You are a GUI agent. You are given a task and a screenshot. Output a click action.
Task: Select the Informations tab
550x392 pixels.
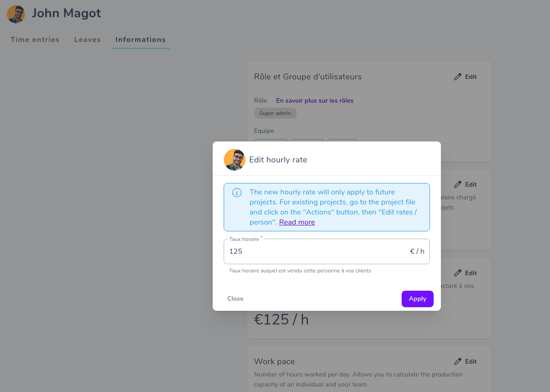[x=141, y=40]
